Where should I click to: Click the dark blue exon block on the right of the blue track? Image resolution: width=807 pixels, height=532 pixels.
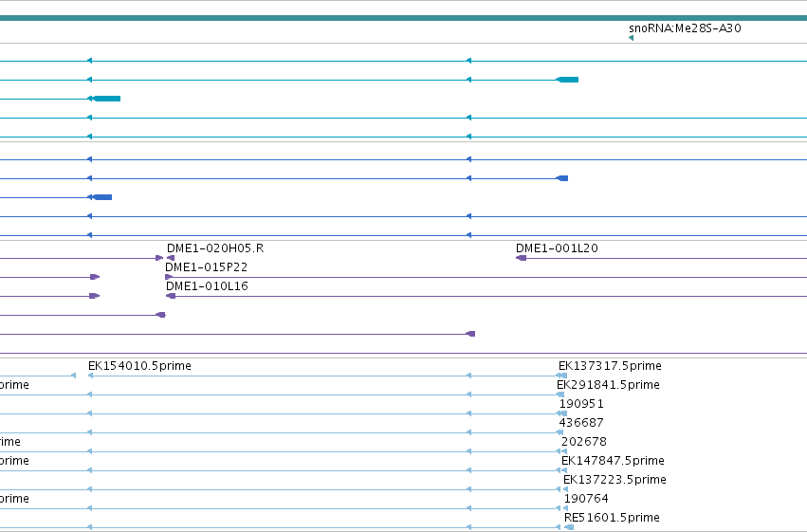562,178
